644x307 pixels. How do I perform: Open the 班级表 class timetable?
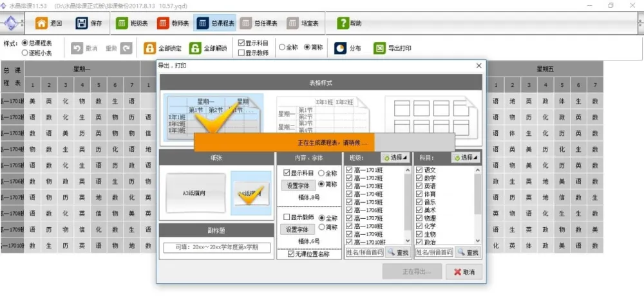coord(122,23)
